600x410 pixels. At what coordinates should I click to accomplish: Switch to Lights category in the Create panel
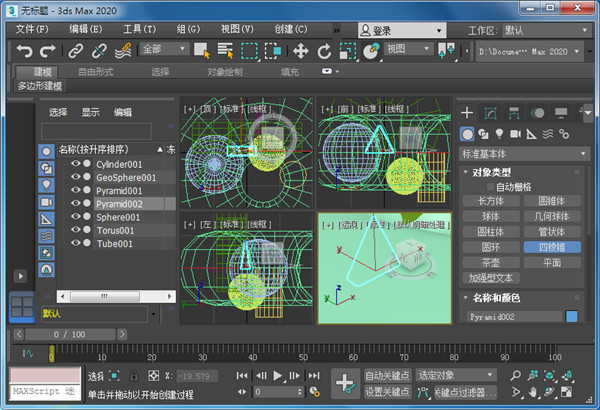[499, 134]
